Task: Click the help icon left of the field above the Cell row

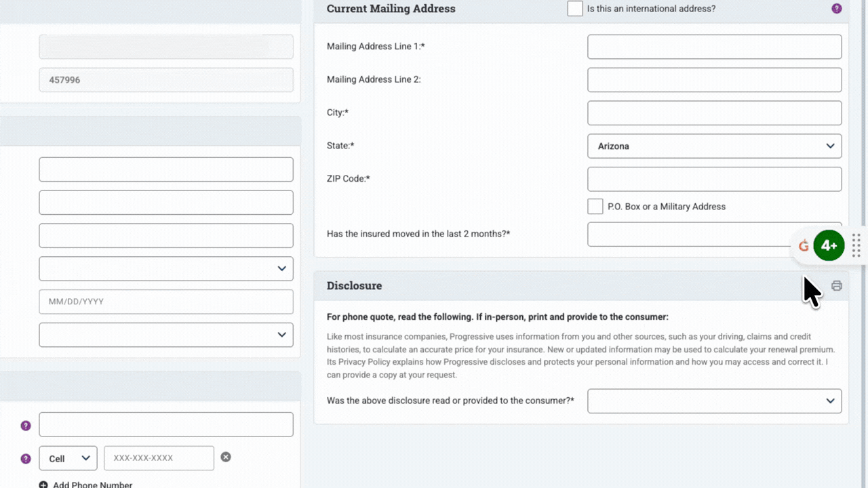Action: [x=26, y=426]
